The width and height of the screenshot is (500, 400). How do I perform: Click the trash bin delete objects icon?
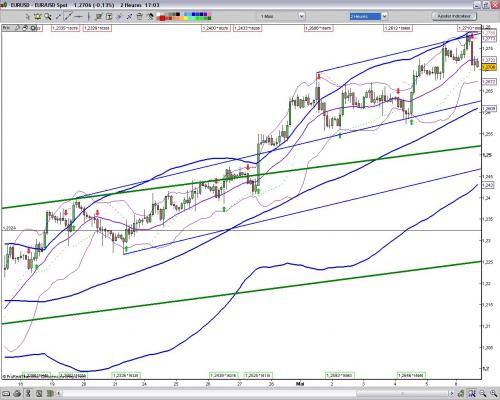[139, 17]
